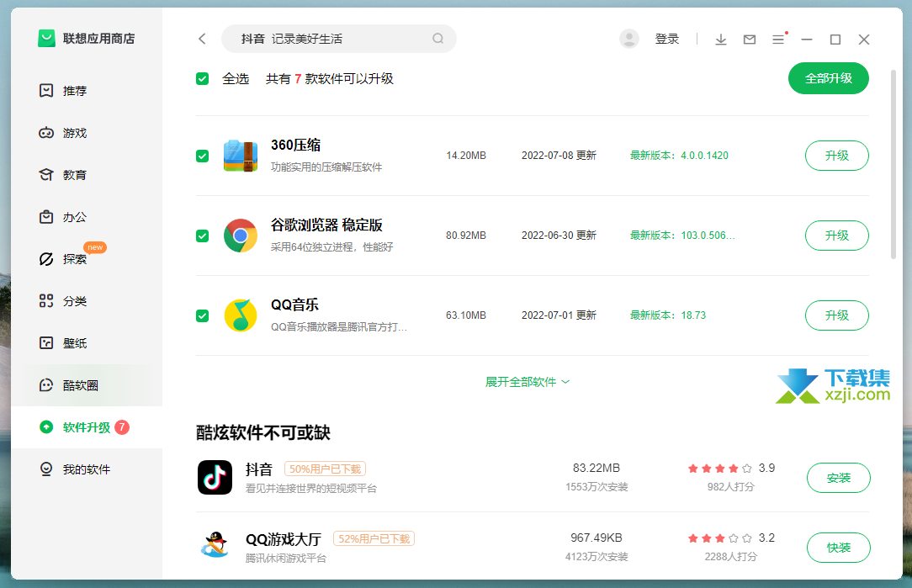Click the QQ音乐 app icon

click(x=241, y=315)
